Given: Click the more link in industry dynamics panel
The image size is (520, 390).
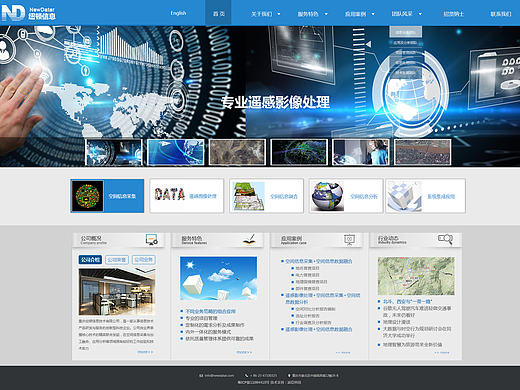Looking at the screenshot, I should pyautogui.click(x=442, y=352).
